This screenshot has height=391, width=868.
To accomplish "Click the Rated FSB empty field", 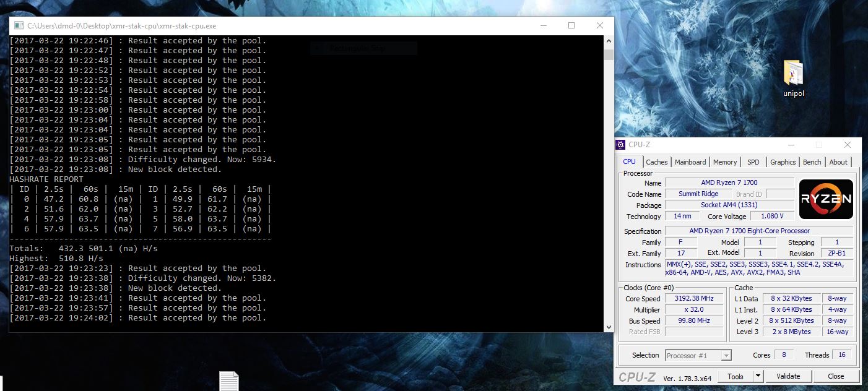I will [694, 332].
